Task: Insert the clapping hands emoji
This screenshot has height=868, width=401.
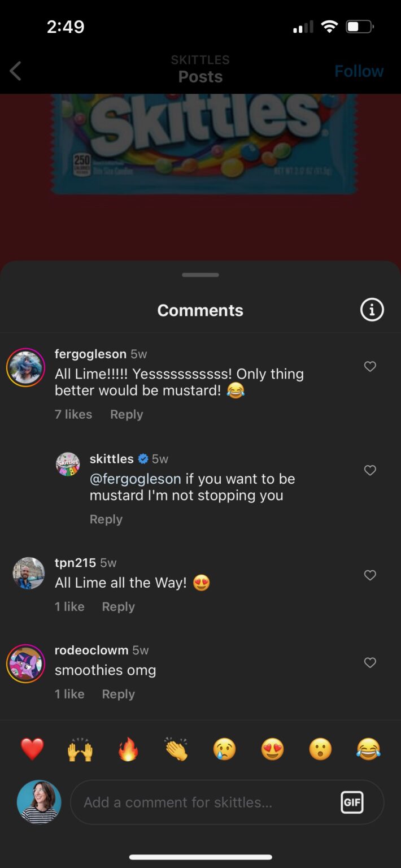Action: click(x=176, y=749)
